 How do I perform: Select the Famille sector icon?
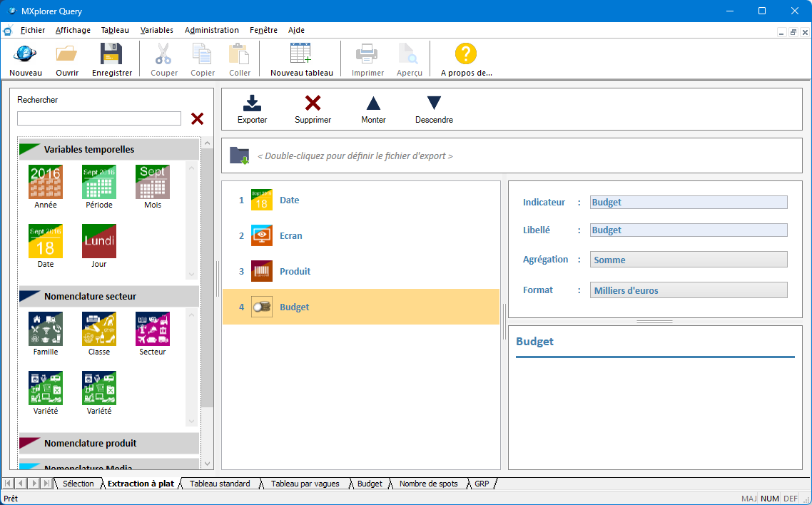tap(46, 329)
